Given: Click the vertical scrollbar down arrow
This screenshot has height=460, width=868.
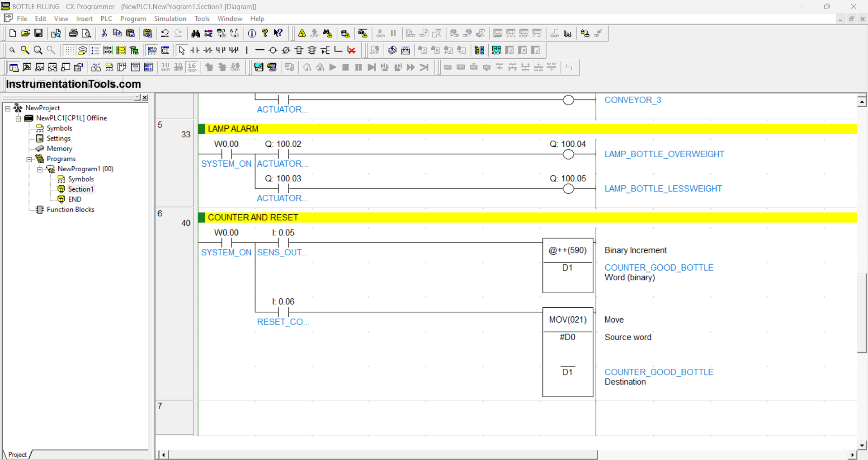Looking at the screenshot, I should click(x=862, y=445).
